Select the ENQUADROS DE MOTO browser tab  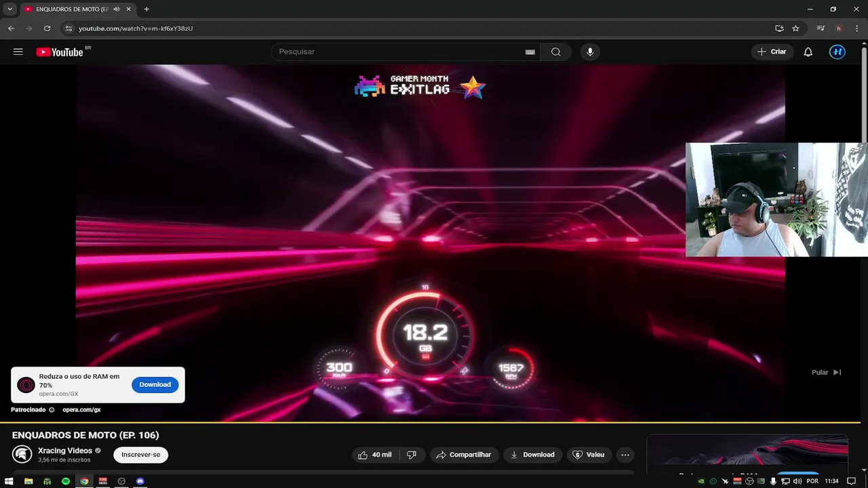(x=77, y=9)
